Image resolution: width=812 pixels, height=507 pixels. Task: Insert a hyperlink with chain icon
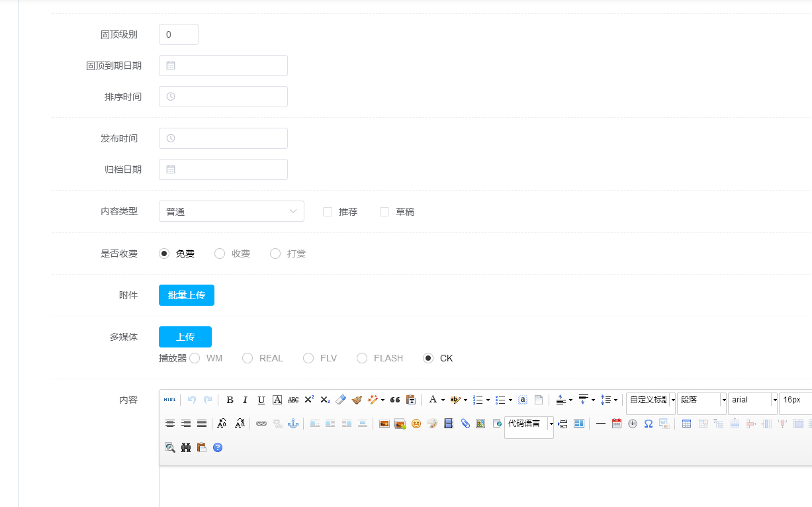pyautogui.click(x=261, y=424)
